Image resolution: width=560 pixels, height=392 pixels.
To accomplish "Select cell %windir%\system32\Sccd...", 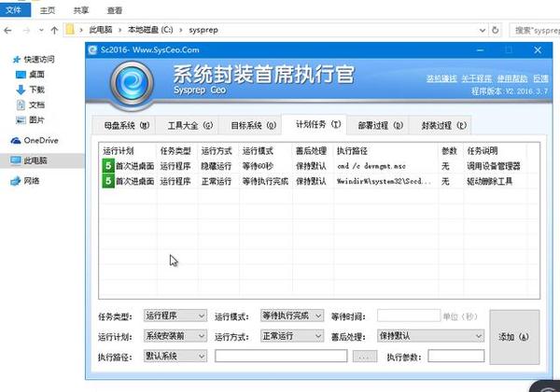I will tap(385, 181).
